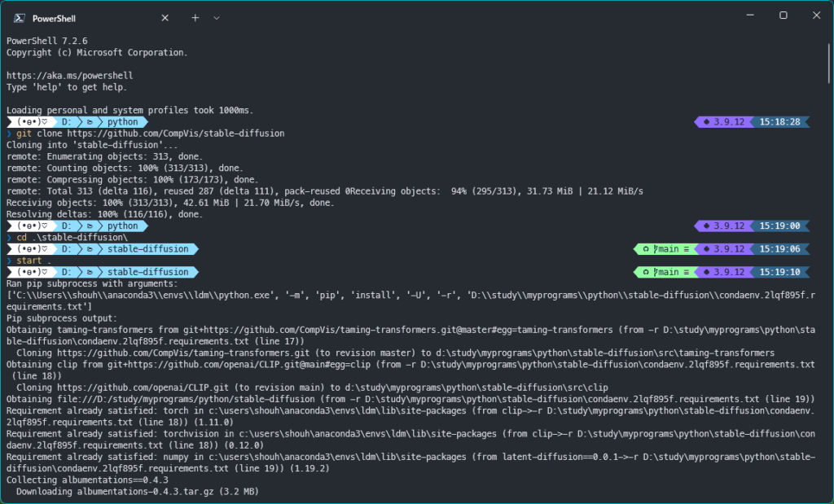Click 'Downloading albumentations-0.4.3.tar.gz (3.2 MB)' line
Image resolution: width=834 pixels, height=504 pixels.
click(x=138, y=492)
